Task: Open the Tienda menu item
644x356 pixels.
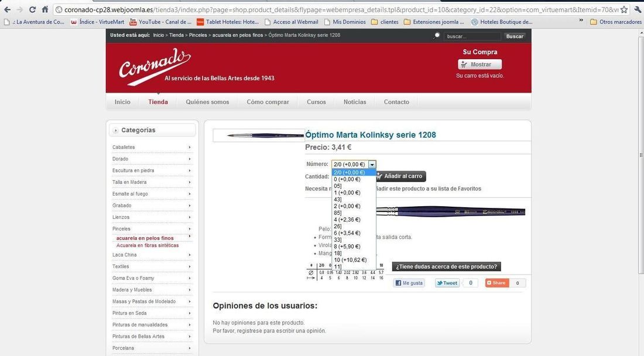Action: coord(158,102)
